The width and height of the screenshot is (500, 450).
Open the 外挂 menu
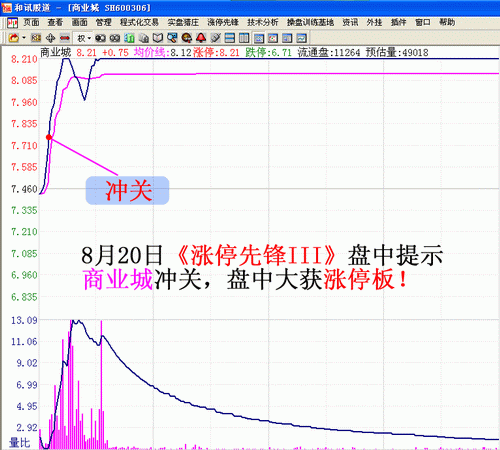point(374,22)
